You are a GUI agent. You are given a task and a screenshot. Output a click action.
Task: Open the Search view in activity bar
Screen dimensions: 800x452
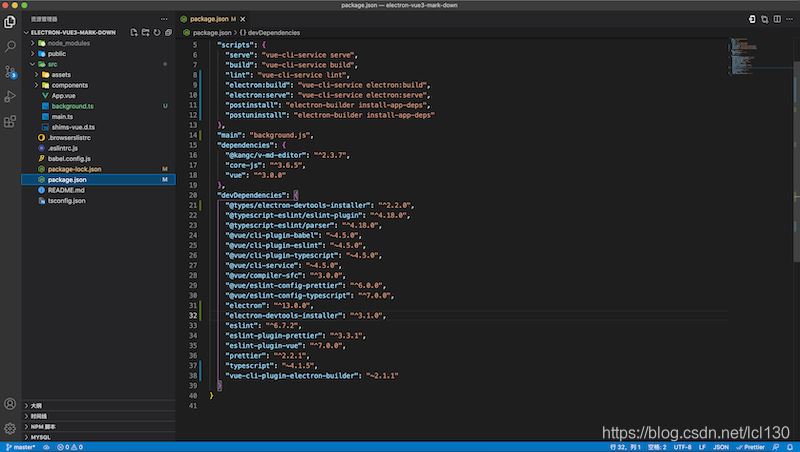coord(10,46)
